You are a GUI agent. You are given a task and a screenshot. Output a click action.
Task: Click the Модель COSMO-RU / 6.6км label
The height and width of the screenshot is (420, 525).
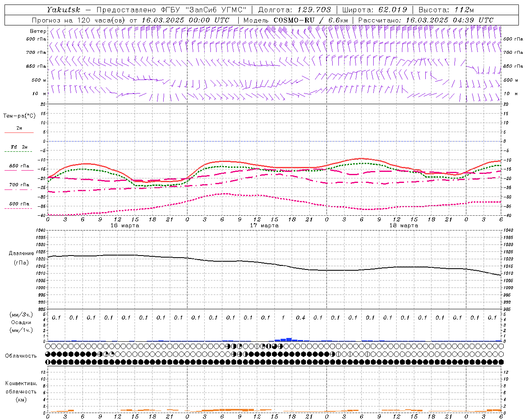[296, 20]
